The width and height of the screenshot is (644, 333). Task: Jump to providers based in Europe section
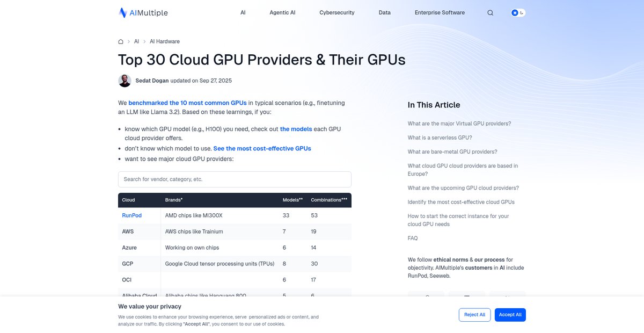pyautogui.click(x=463, y=170)
